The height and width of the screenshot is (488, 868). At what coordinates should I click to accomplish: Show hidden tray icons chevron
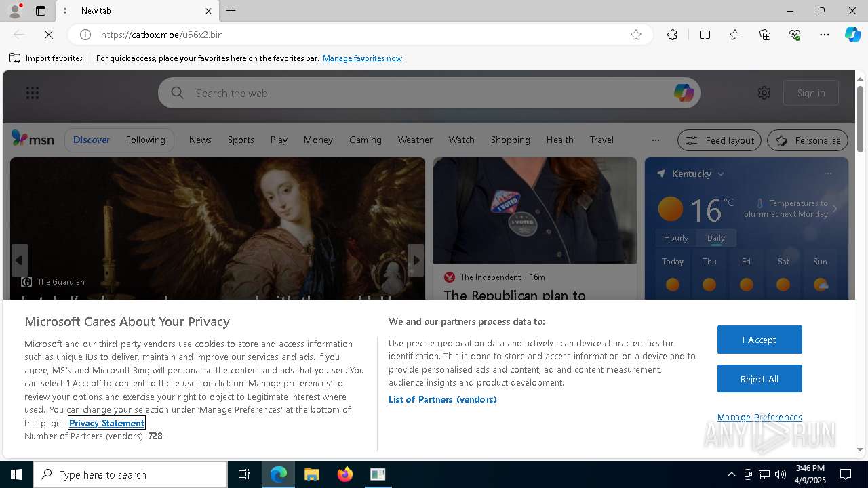click(731, 474)
